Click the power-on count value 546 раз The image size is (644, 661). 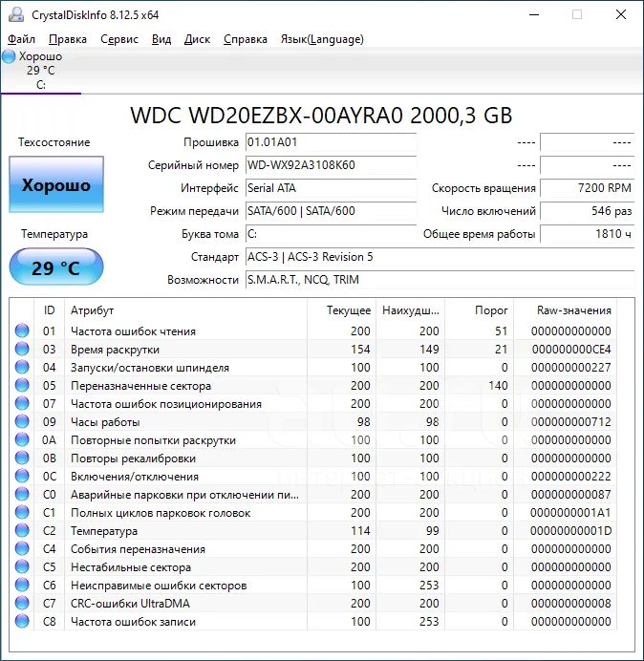tap(587, 211)
